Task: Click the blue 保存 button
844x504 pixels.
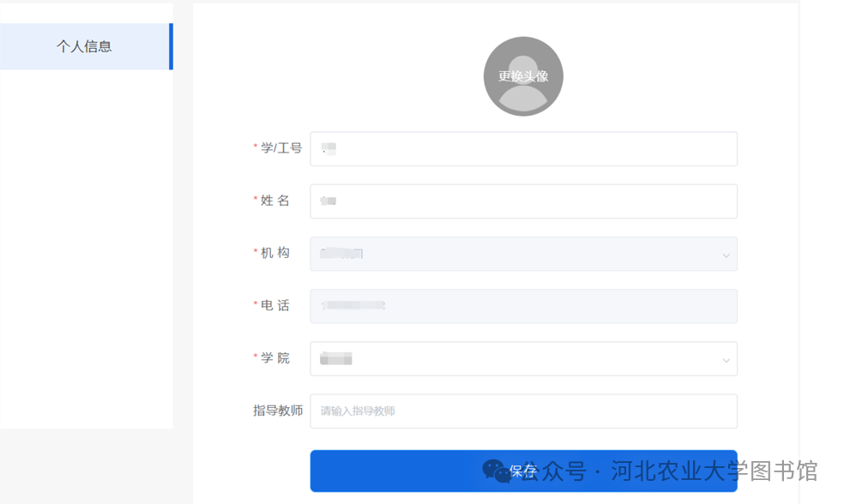Action: coord(523,471)
